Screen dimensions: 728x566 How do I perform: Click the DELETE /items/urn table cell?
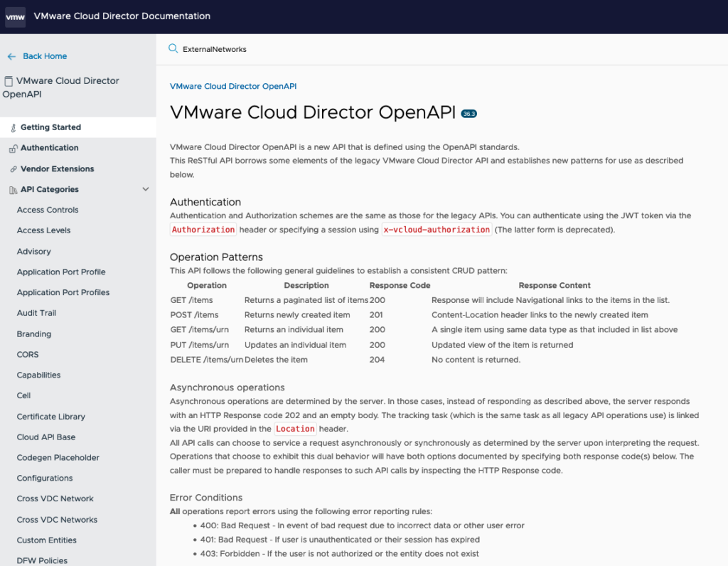point(207,360)
